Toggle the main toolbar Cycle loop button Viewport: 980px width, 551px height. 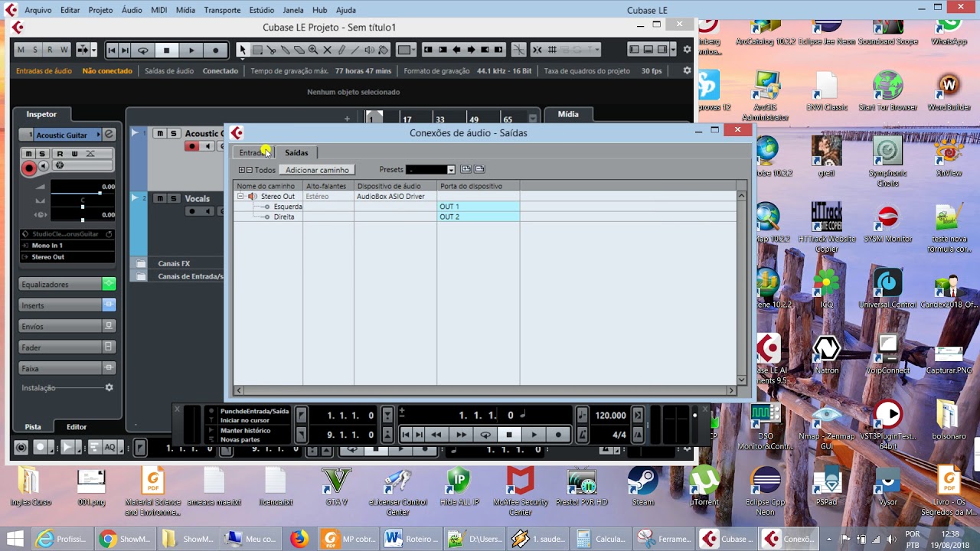click(x=142, y=51)
